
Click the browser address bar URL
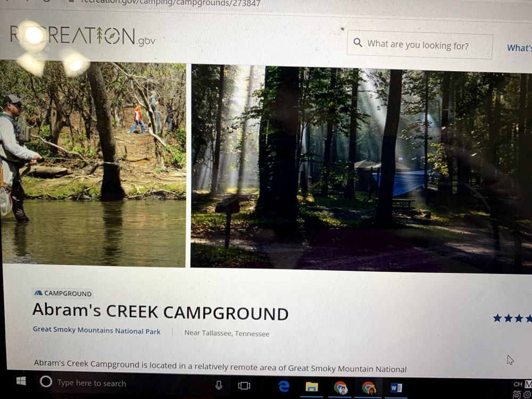pyautogui.click(x=171, y=3)
